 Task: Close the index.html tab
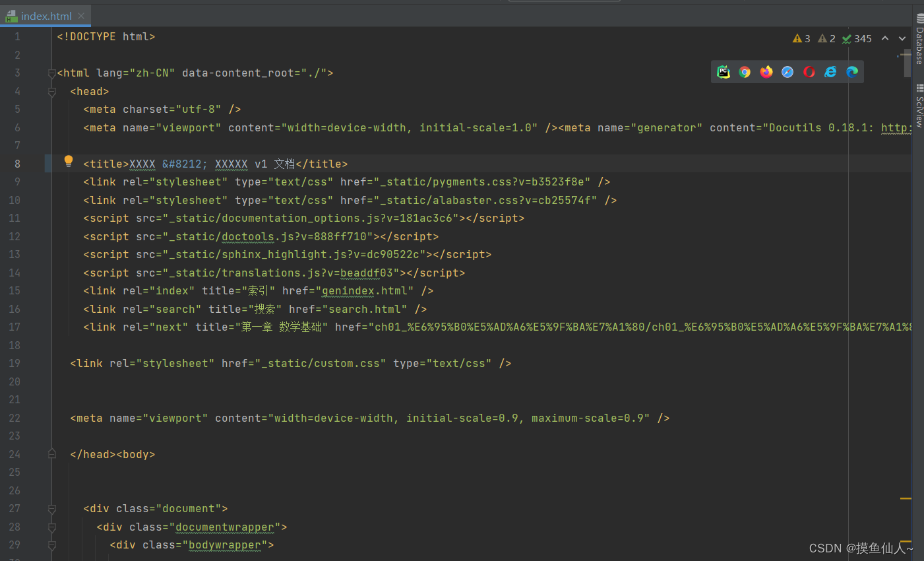click(81, 16)
